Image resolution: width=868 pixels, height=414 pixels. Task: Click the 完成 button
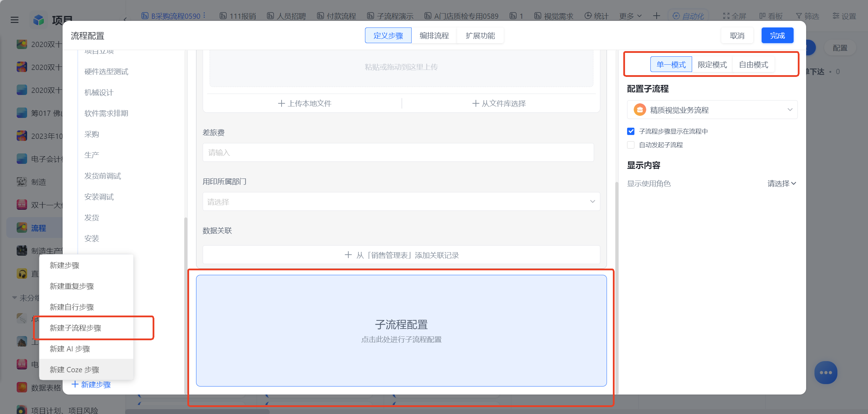777,35
